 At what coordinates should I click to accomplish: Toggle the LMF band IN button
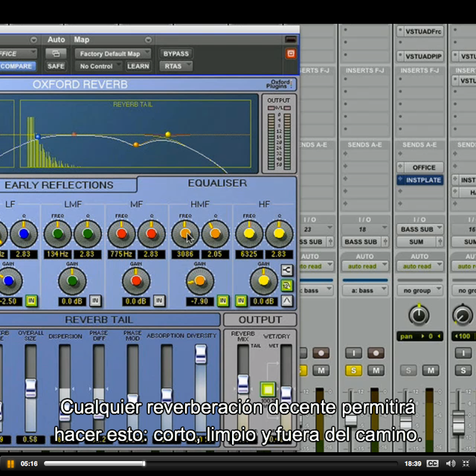point(95,300)
